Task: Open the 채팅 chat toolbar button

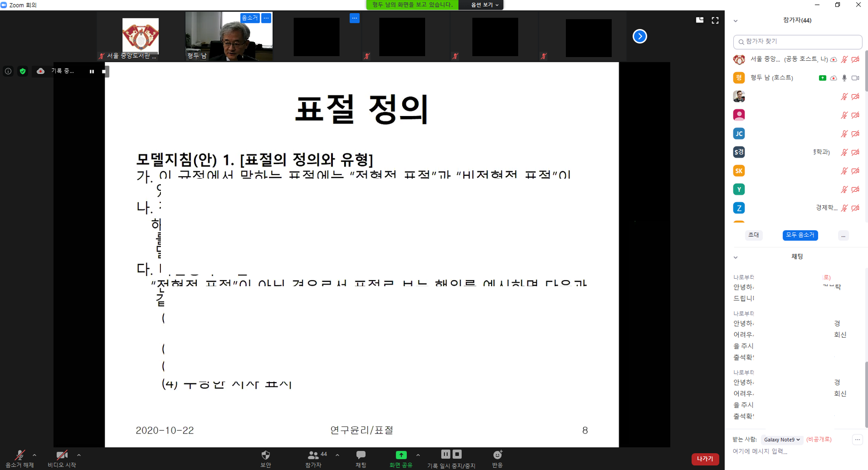Action: point(361,459)
